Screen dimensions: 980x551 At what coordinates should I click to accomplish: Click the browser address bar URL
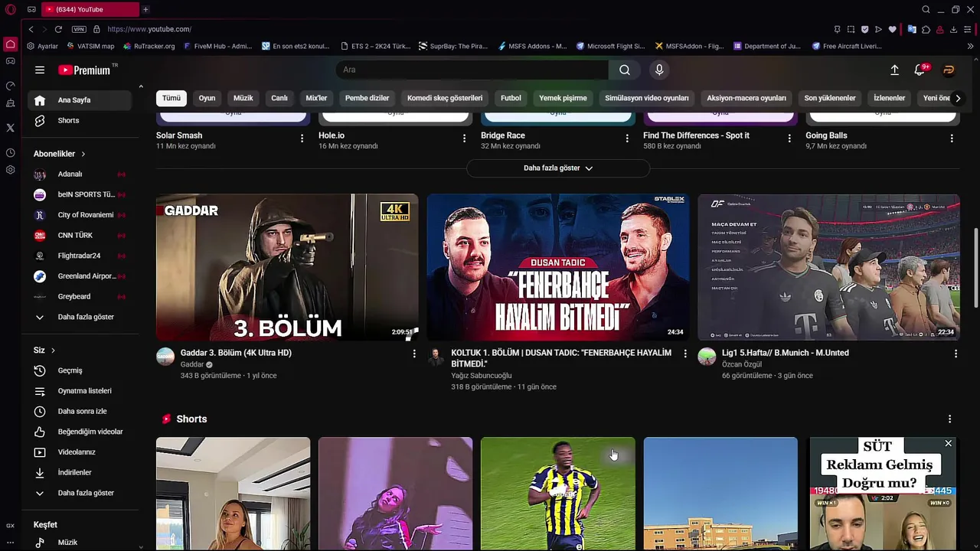pyautogui.click(x=149, y=29)
